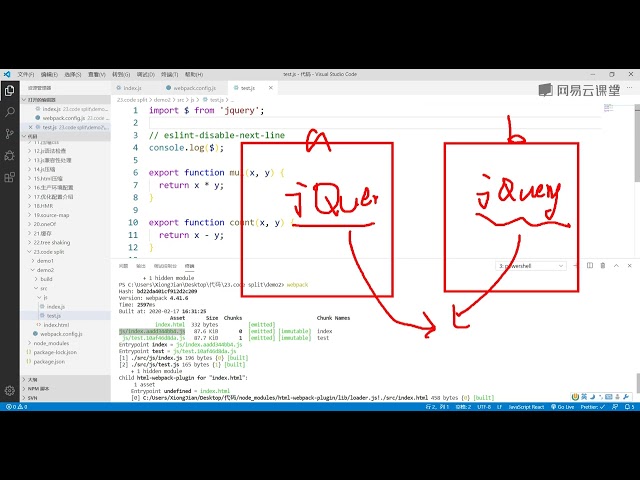Switch to the index.js editor tab
The width and height of the screenshot is (640, 480).
pyautogui.click(x=132, y=88)
